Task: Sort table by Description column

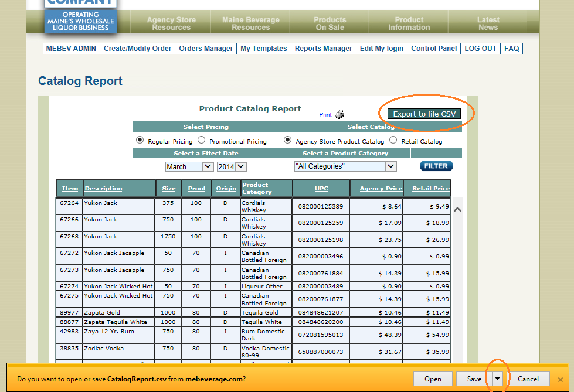Action: (103, 188)
